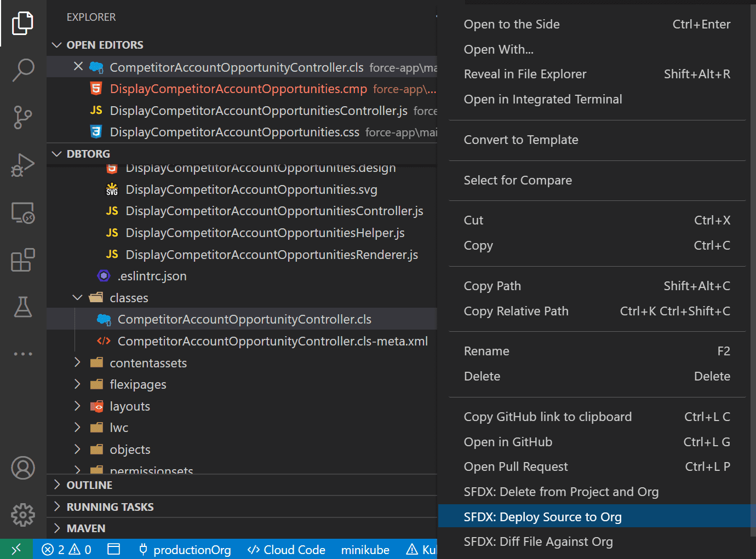Expand the flexipages folder
Image resolution: width=756 pixels, height=559 pixels.
[x=77, y=384]
